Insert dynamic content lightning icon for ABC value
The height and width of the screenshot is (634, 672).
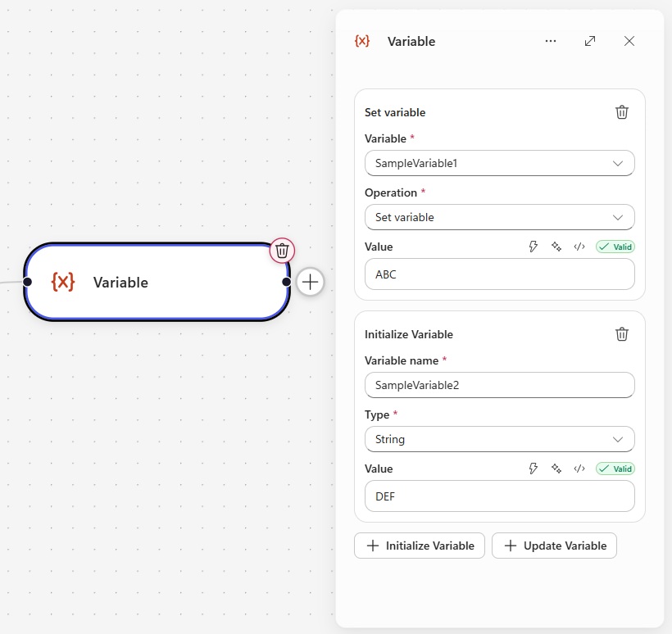pyautogui.click(x=534, y=247)
